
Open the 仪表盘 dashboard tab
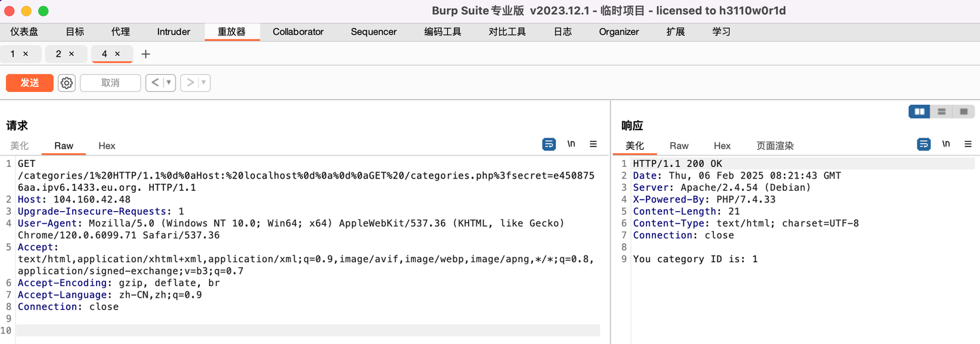tap(24, 31)
